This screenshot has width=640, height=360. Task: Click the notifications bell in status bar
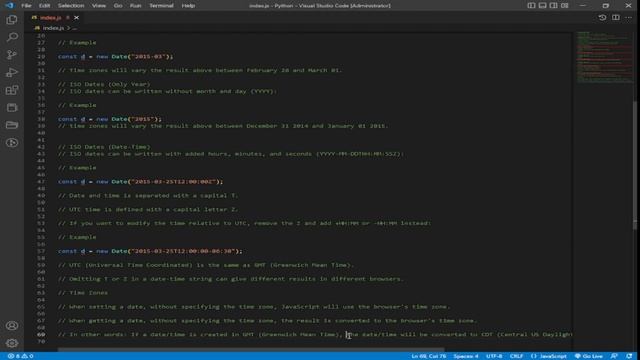629,356
